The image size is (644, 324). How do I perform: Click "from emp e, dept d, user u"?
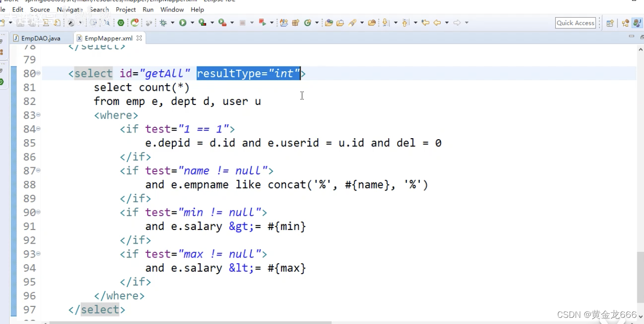(177, 101)
